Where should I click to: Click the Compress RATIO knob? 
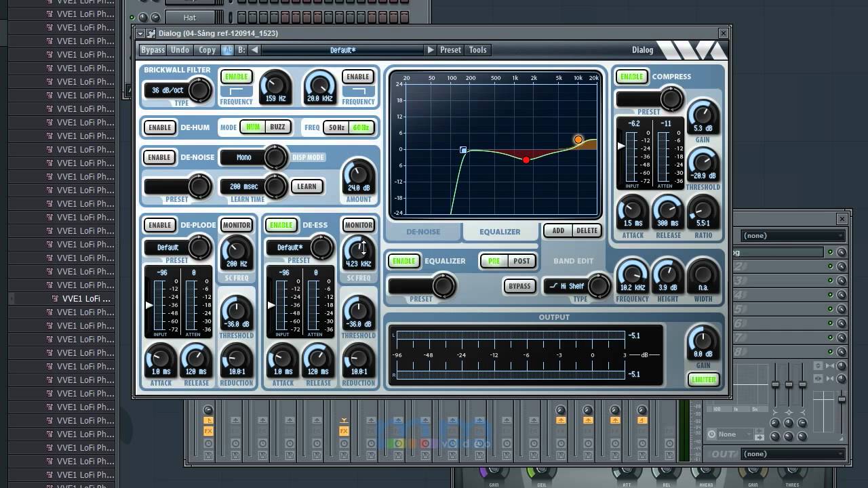click(703, 213)
